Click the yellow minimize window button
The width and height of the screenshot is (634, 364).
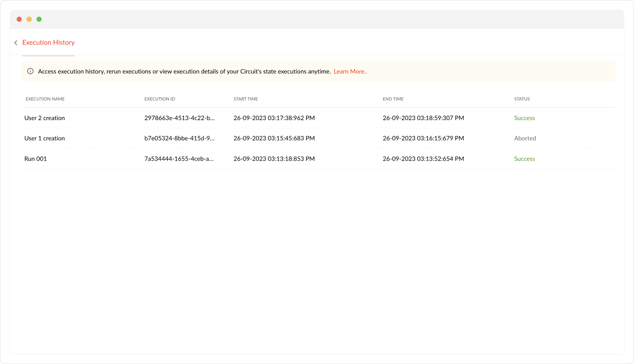pyautogui.click(x=29, y=19)
